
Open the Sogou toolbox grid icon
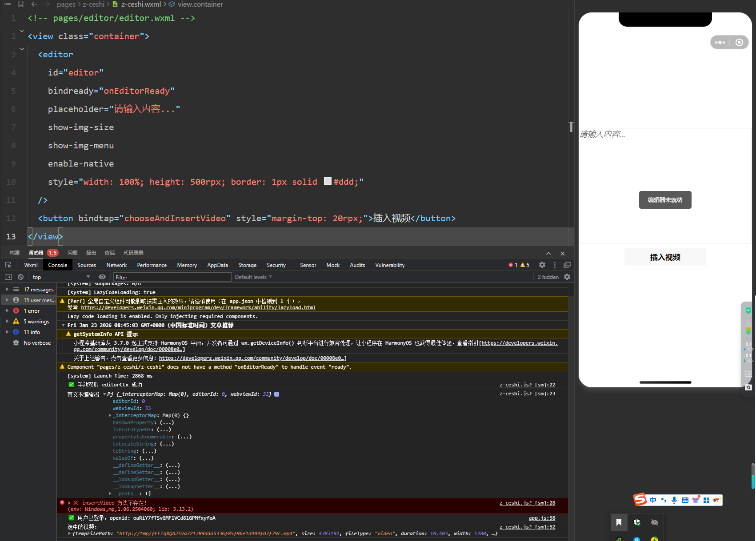(706, 500)
